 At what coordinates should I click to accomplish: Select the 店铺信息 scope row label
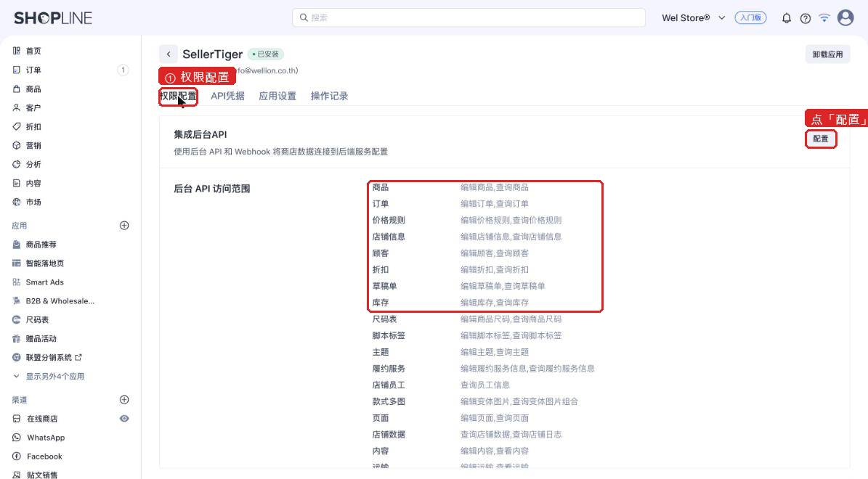pyautogui.click(x=389, y=237)
